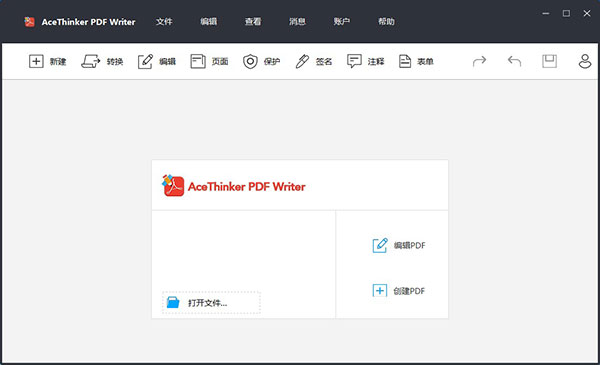
Task: Click the 编辑PDF link text
Action: click(409, 245)
